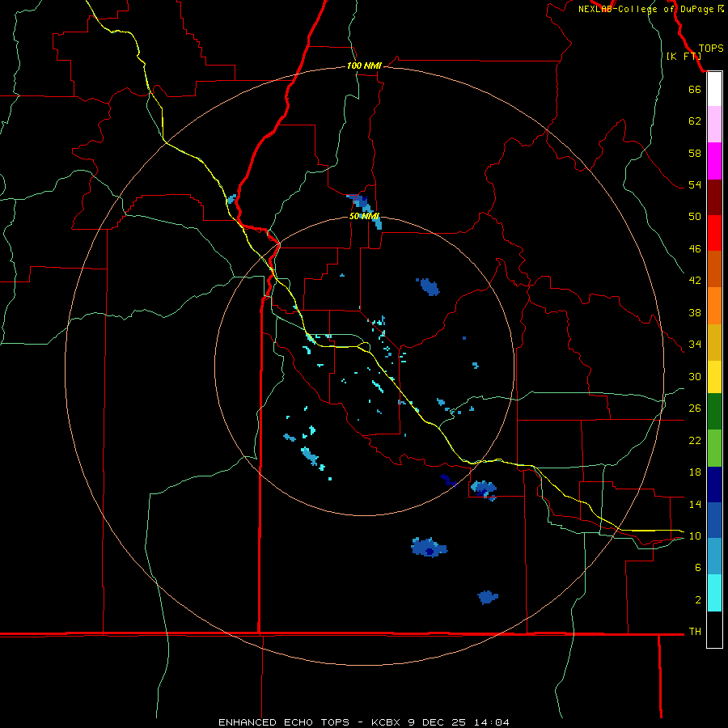Pick the cyan legend swatch
728x728 pixels.
[x=714, y=593]
